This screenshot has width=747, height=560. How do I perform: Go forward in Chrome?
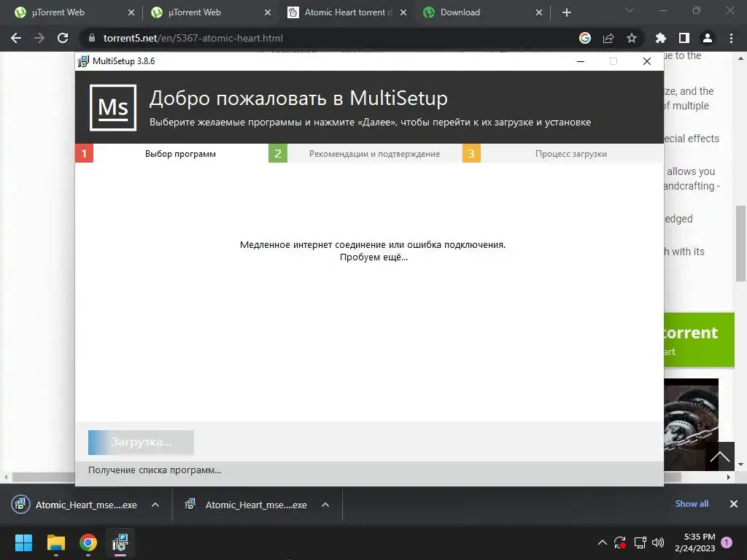point(39,38)
